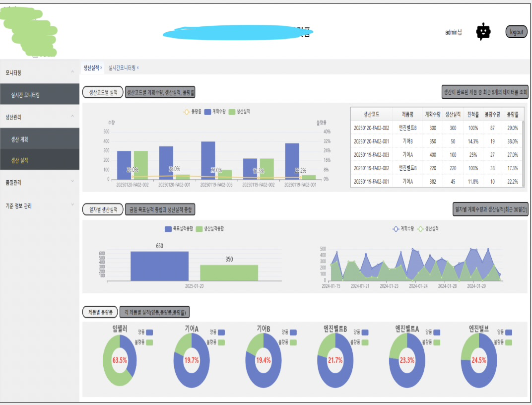532x405 pixels.
Task: Close the 실시간모니터링 tab
Action: 137,68
